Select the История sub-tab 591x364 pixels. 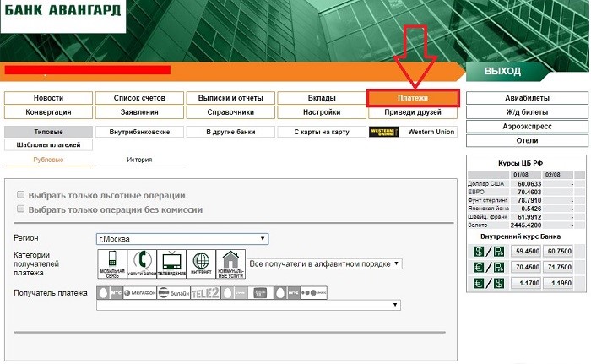click(139, 160)
